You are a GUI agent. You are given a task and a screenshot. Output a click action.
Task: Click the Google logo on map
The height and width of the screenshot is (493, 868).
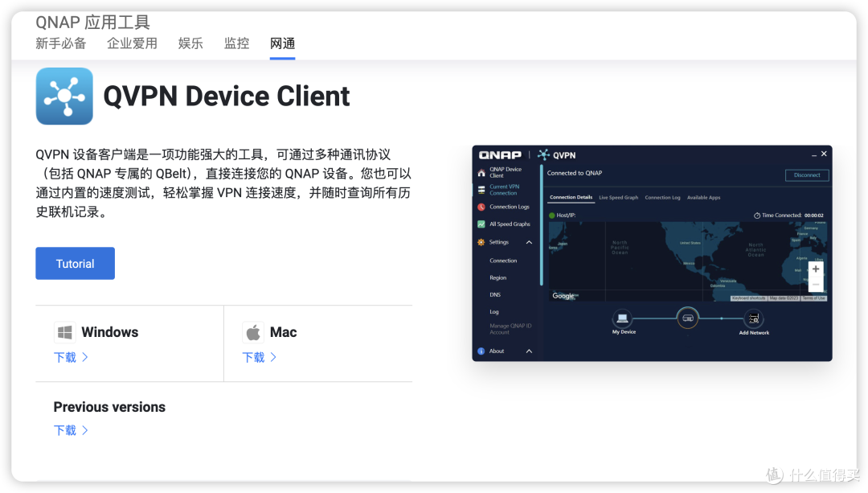563,296
